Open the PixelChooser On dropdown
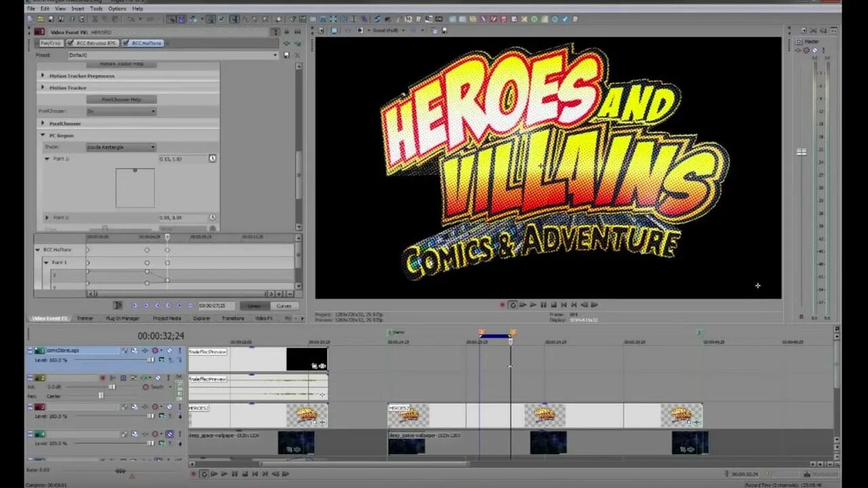The image size is (868, 488). tap(121, 111)
